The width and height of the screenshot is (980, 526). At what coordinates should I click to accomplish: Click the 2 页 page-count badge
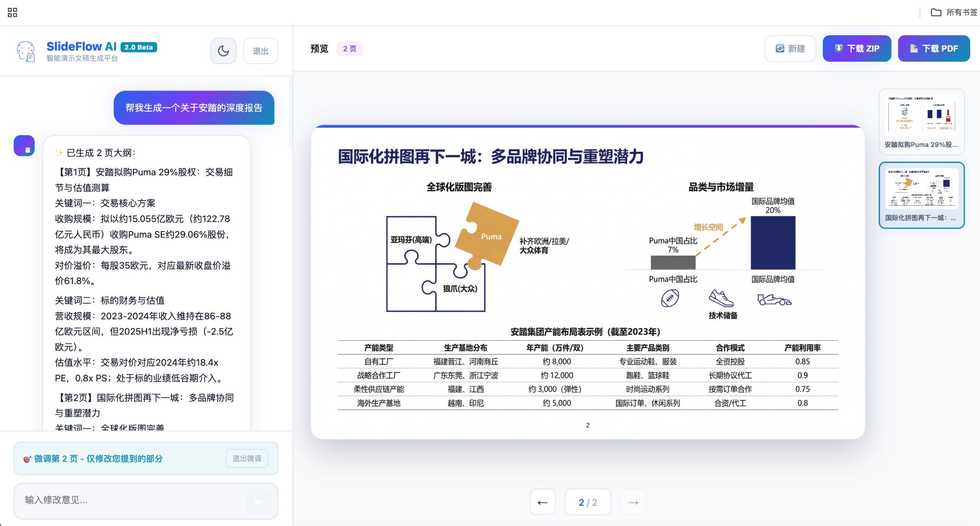click(x=349, y=48)
